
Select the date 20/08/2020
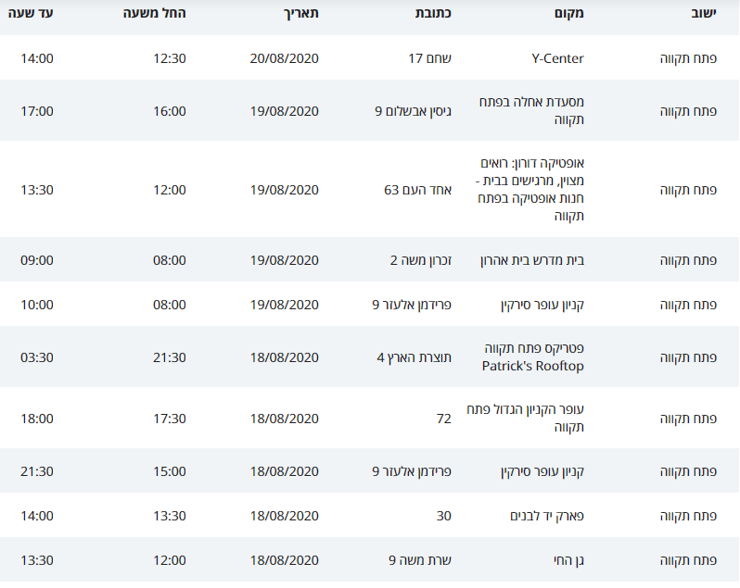coord(284,59)
